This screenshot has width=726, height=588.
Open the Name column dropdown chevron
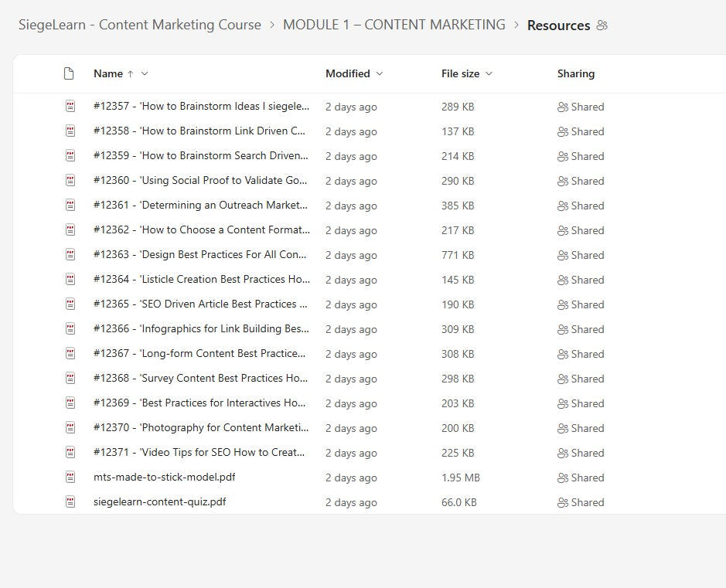pyautogui.click(x=145, y=73)
